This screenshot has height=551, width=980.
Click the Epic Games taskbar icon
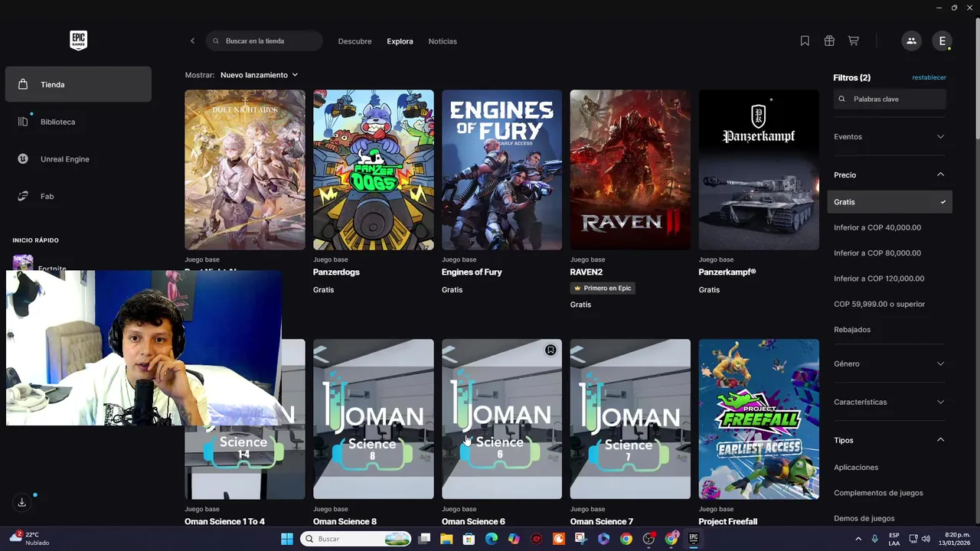(694, 539)
